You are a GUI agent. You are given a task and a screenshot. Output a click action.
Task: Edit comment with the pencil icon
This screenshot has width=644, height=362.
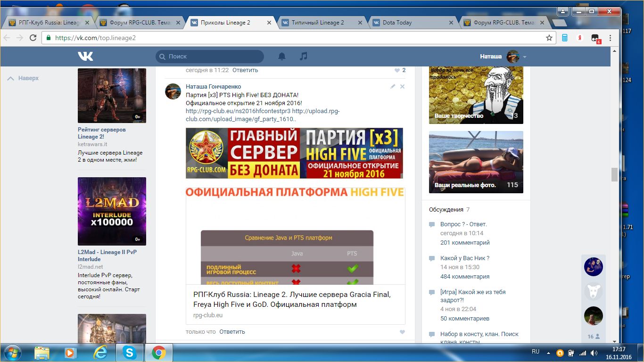click(x=393, y=87)
